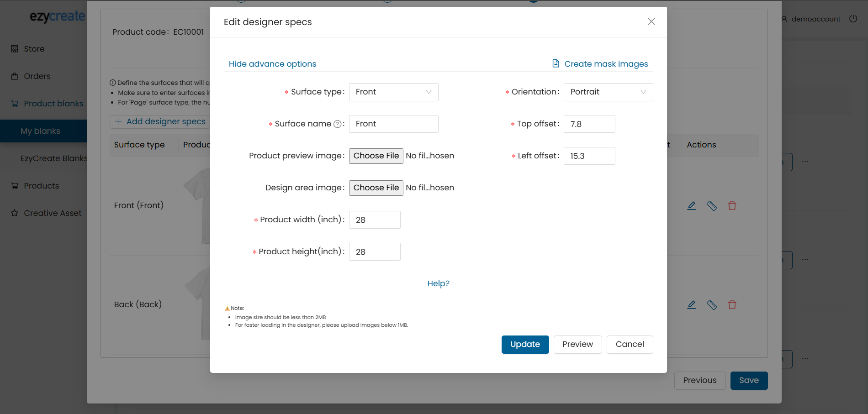The width and height of the screenshot is (868, 414).
Task: Delete the Back surface with trash icon
Action: point(732,305)
